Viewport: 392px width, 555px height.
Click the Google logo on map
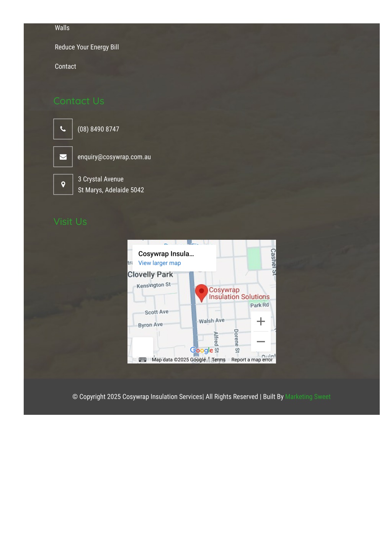201,350
